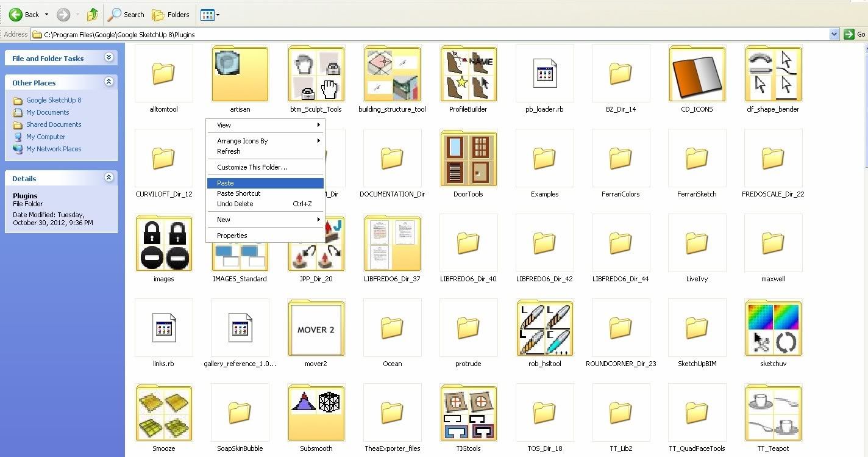Screen dimensions: 868x457
Task: Collapse the Other Places panel
Action: click(108, 82)
